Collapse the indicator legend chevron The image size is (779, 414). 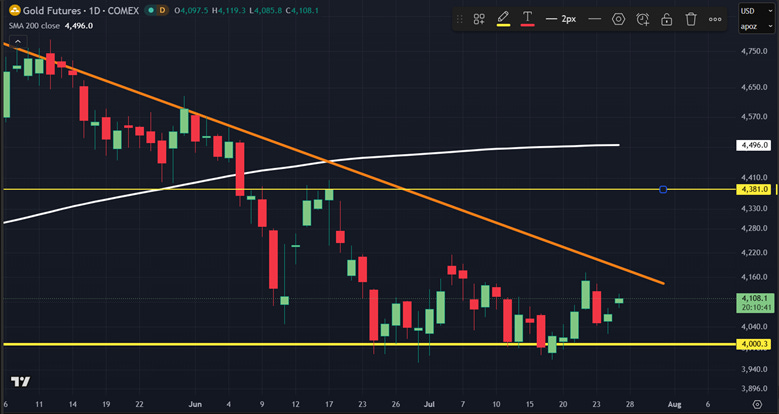17,41
